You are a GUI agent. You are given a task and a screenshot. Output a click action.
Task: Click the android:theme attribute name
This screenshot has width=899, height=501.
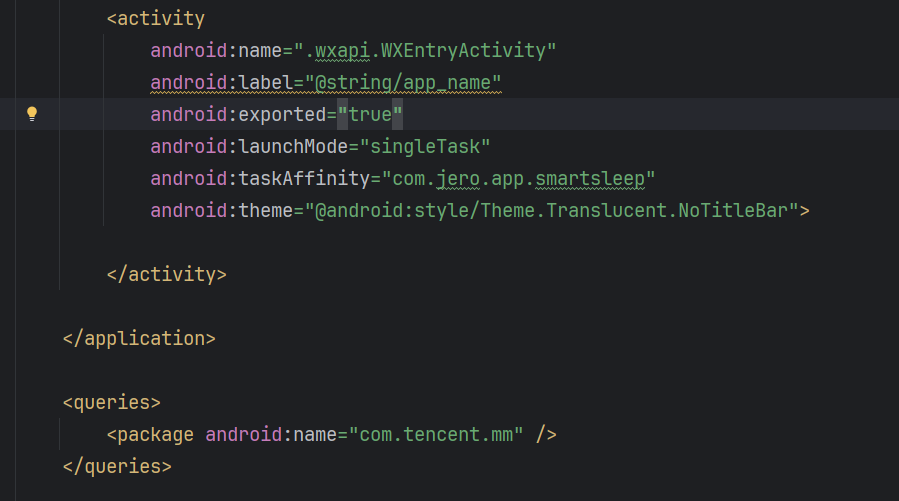pos(222,211)
